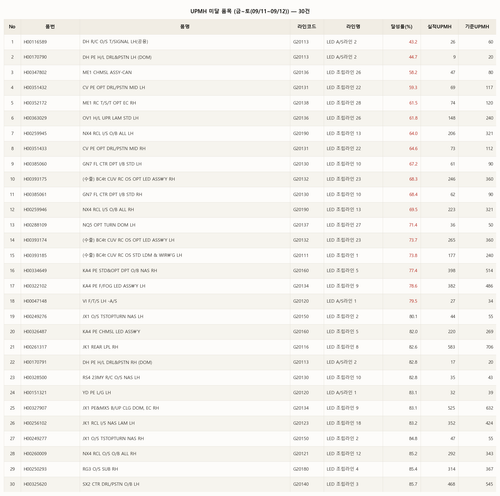
Task: Click part number H00151321
Action: point(35,393)
